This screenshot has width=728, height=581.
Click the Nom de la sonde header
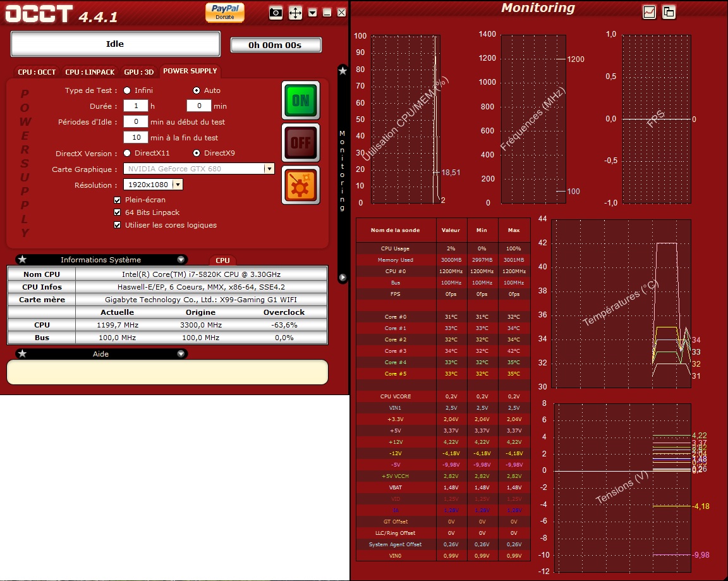pos(396,230)
